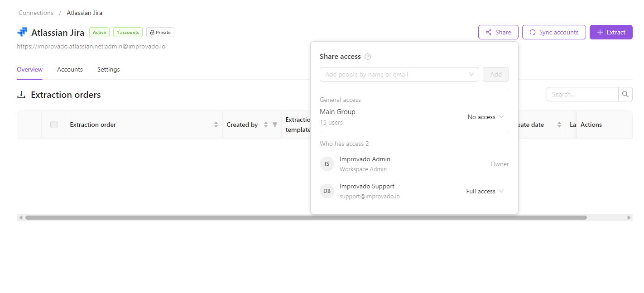The height and width of the screenshot is (293, 644).
Task: Sort by Extraction order column arrows
Action: (216, 125)
